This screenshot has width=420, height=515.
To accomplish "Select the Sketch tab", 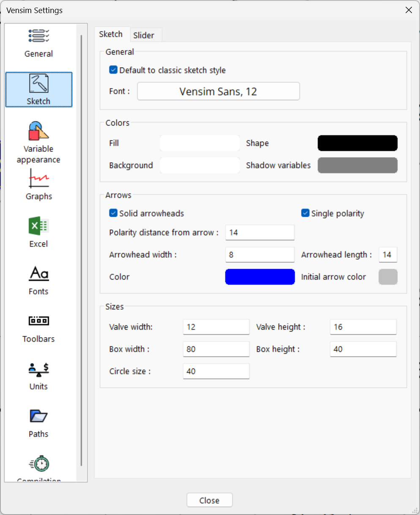I will click(x=111, y=34).
